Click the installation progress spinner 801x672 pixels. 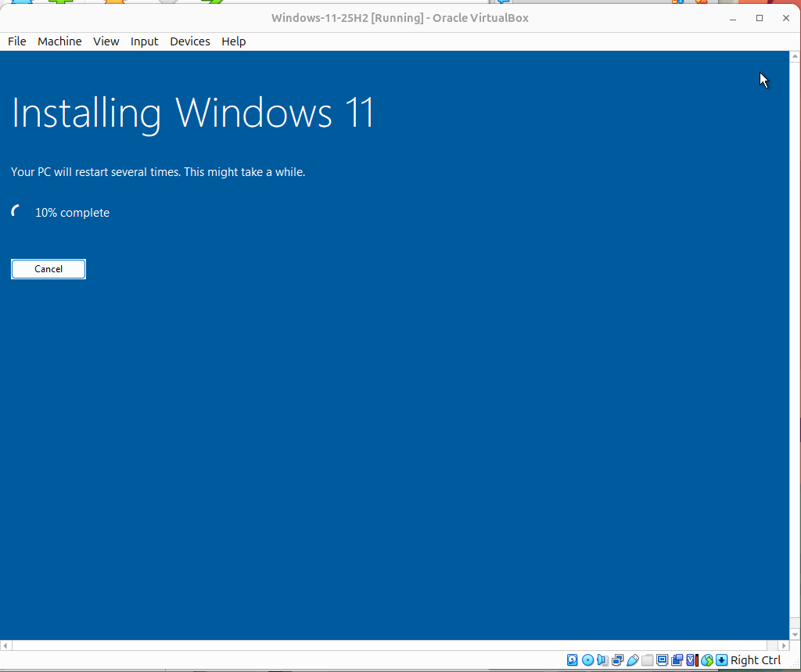click(15, 210)
